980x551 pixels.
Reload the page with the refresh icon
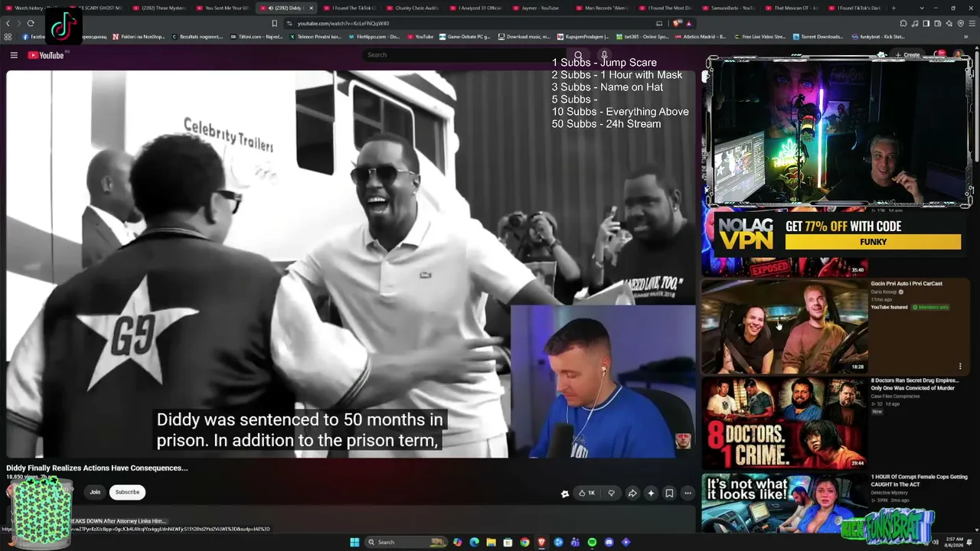tap(31, 24)
